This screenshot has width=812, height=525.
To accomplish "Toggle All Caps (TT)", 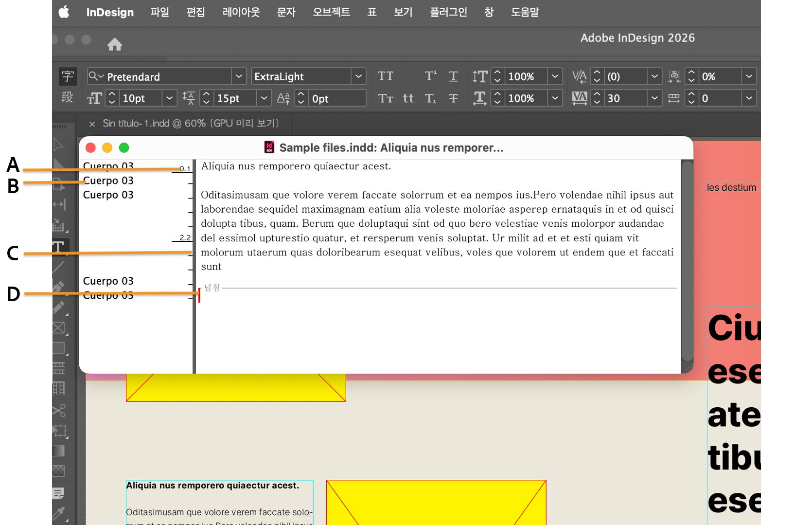I will [386, 76].
